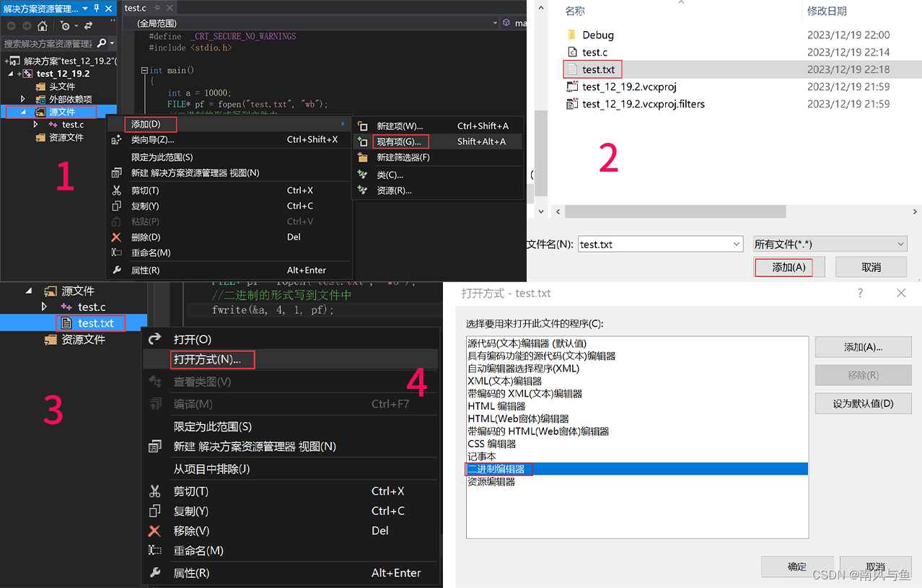This screenshot has height=588, width=922.
Task: Select 源代码(文本)编辑器 (默认值) entry
Action: coord(527,343)
